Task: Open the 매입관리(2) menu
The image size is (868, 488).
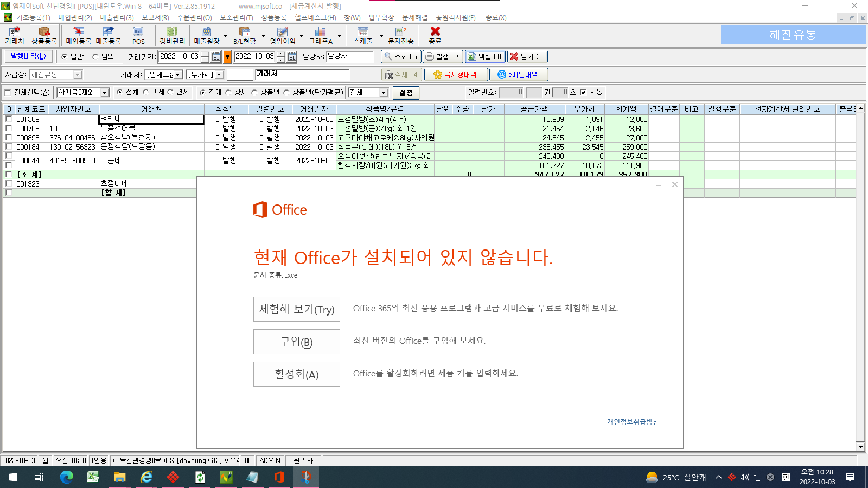Action: tap(75, 17)
